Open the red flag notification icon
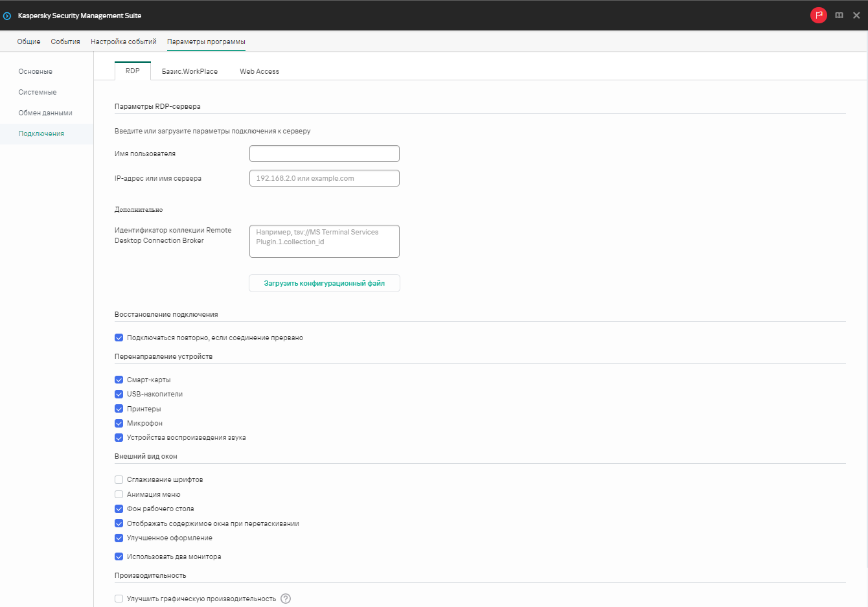Viewport: 868px width, 607px height. 819,14
